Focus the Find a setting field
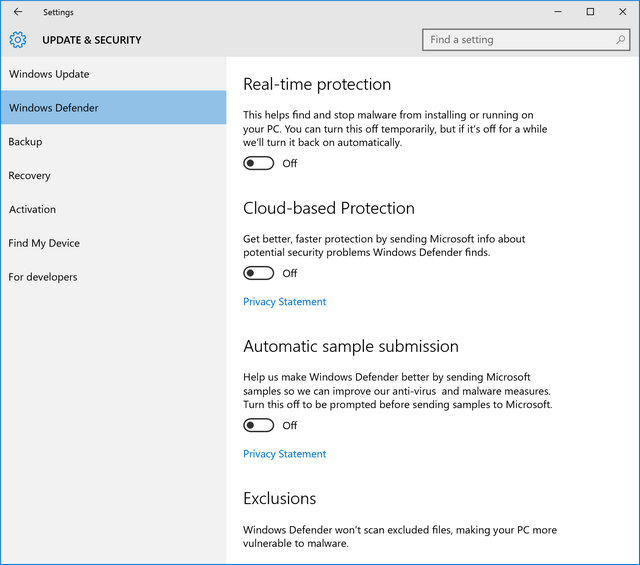The image size is (640, 565). pos(526,40)
